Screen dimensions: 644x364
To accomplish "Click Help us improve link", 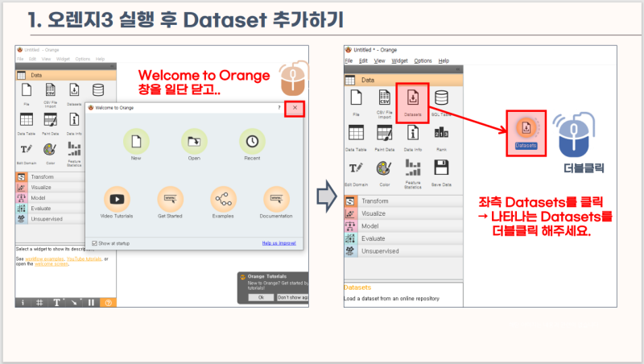I will tap(279, 243).
